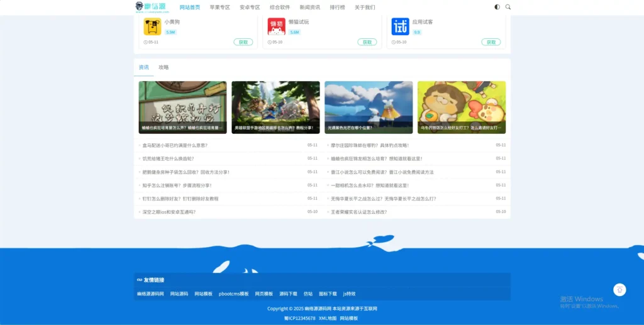This screenshot has width=644, height=325.
Task: Open the 小黄狗 app title
Action: [x=172, y=22]
